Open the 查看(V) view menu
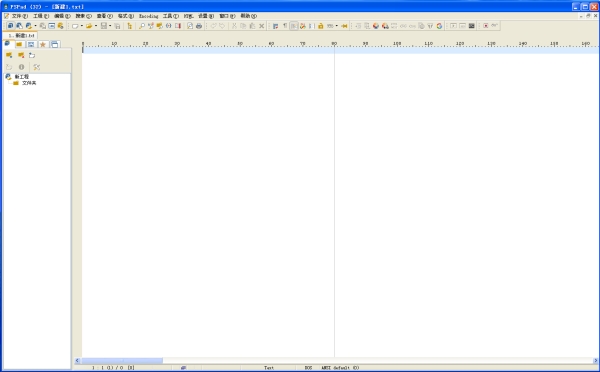600x372 pixels. pos(104,16)
